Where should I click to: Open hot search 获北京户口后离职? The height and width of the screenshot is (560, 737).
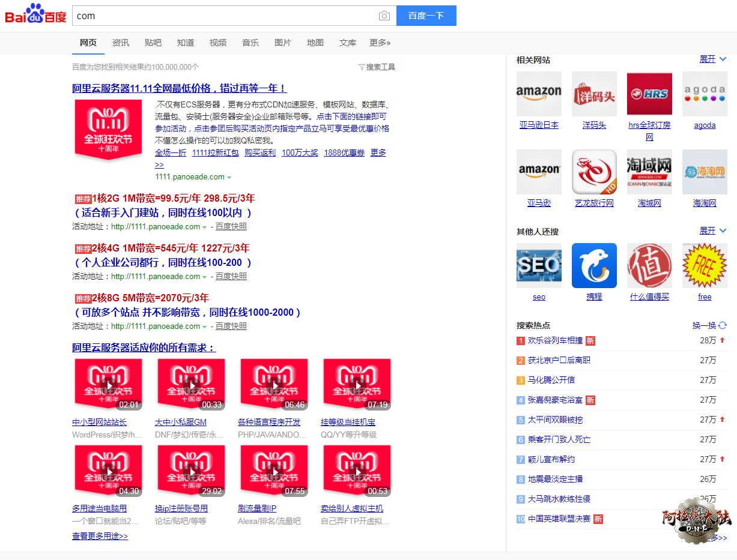[x=559, y=360]
